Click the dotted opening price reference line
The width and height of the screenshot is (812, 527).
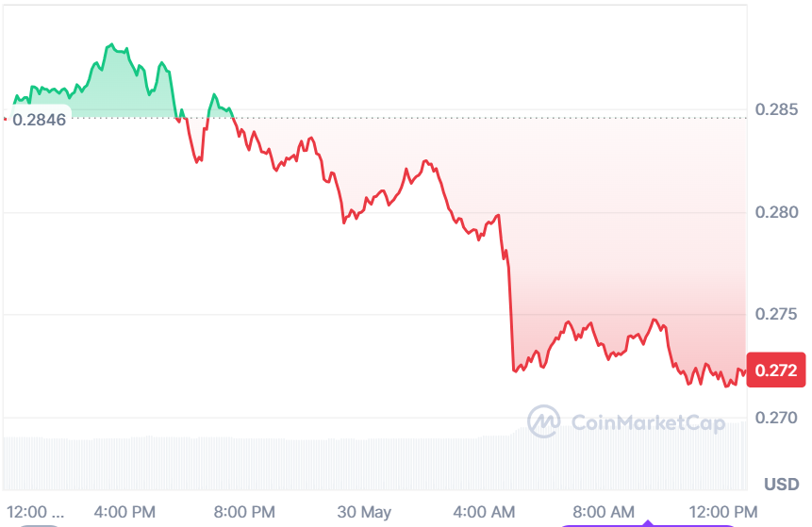click(472, 118)
